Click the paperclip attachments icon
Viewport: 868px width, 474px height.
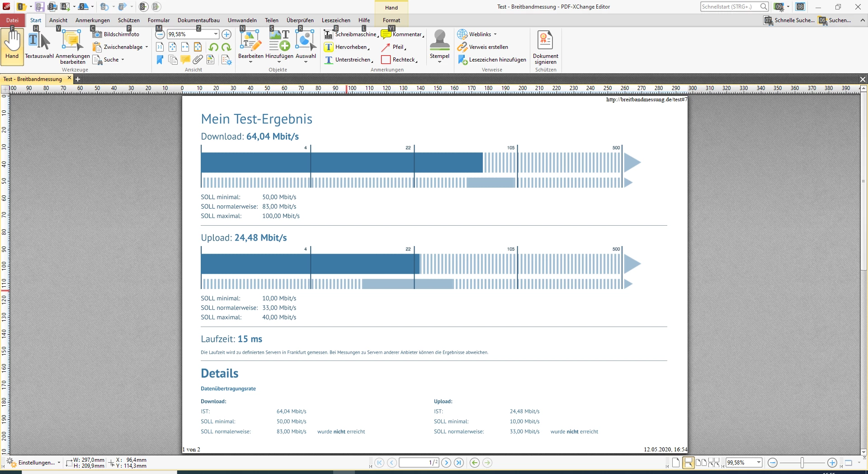tap(198, 60)
